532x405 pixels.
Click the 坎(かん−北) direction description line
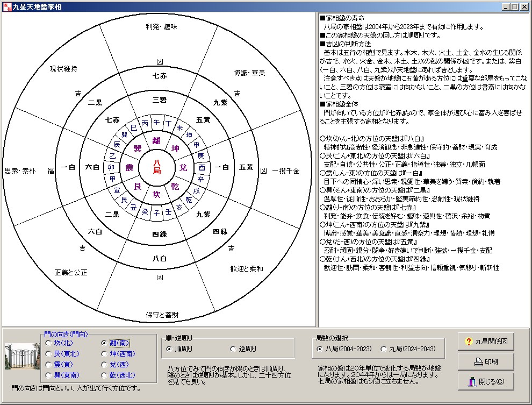pyautogui.click(x=371, y=139)
